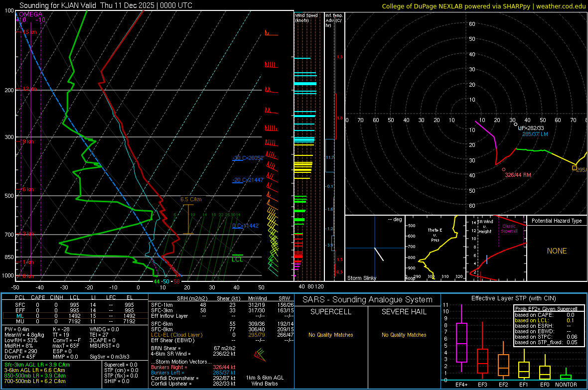Viewport: 588px width, 390px height.
Task: Select the '0 C=11442'' freezing level label
Action: (x=246, y=226)
